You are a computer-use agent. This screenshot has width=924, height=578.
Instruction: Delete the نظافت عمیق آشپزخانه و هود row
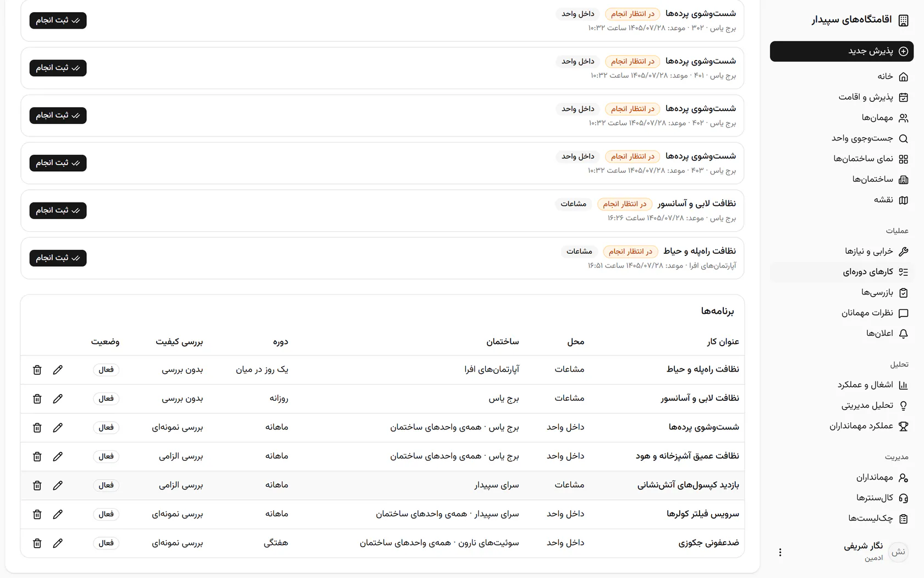point(37,456)
